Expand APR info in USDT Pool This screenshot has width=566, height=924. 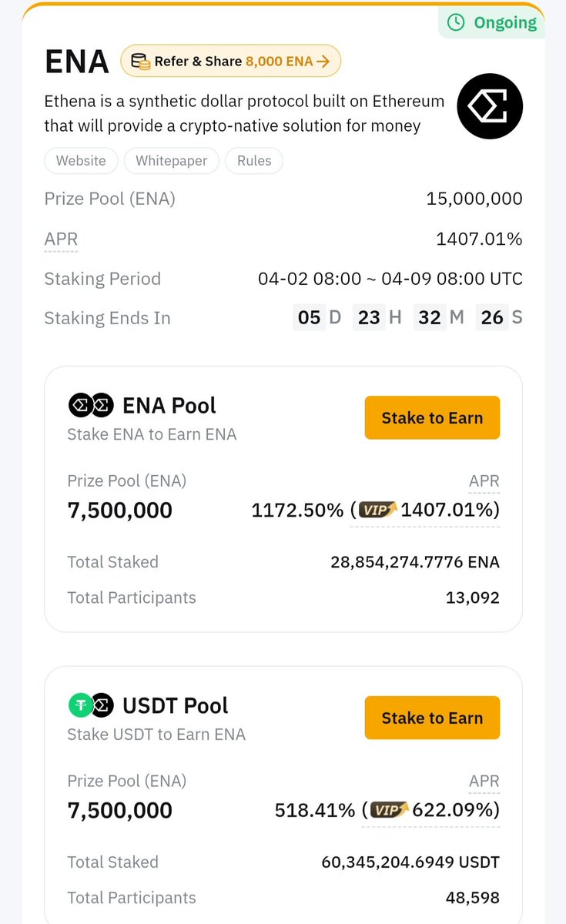(484, 782)
